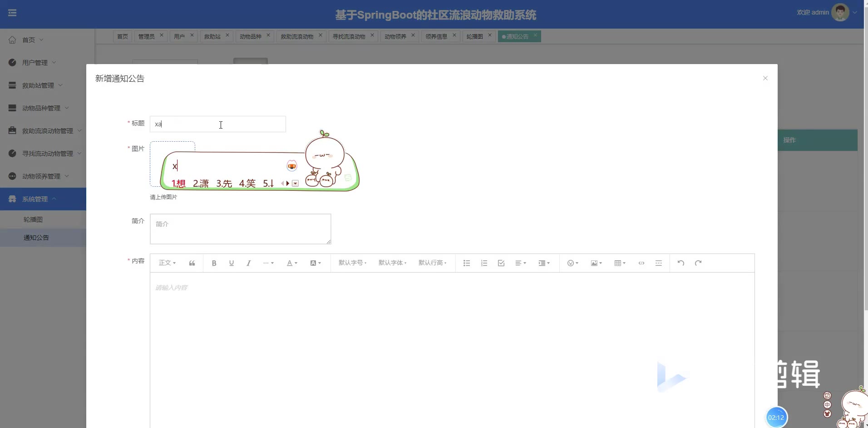
Task: Insert a code block
Action: (641, 263)
